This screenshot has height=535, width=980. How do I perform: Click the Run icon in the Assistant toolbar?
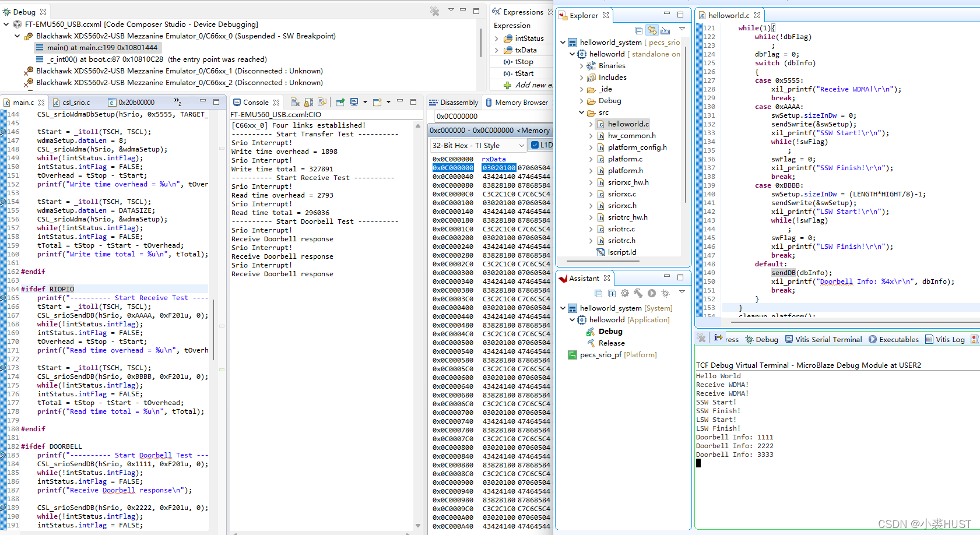tap(652, 293)
